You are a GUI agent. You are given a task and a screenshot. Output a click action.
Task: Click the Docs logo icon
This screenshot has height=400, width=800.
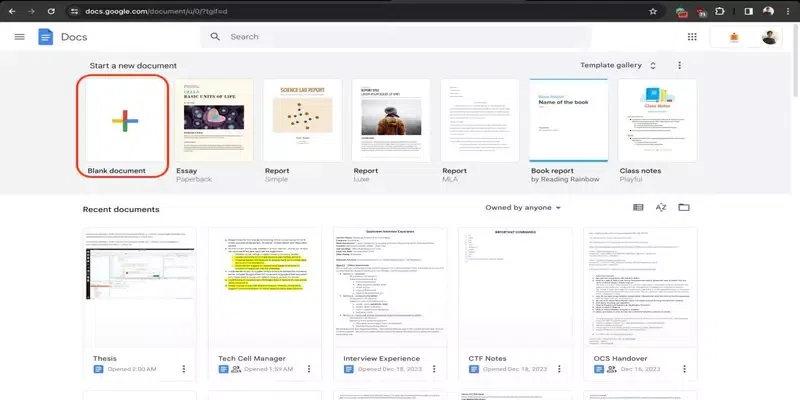click(45, 37)
